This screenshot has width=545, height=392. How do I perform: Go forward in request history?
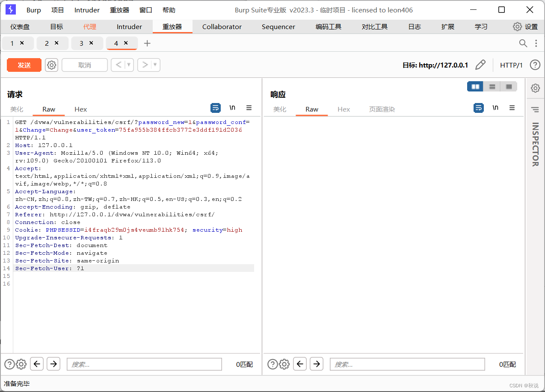(145, 65)
